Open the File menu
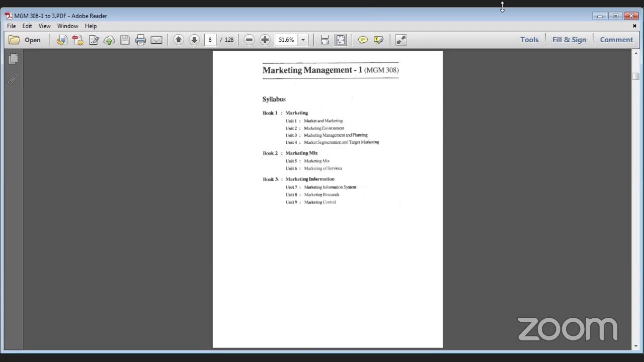Viewport: 644px width, 362px height. [x=11, y=26]
